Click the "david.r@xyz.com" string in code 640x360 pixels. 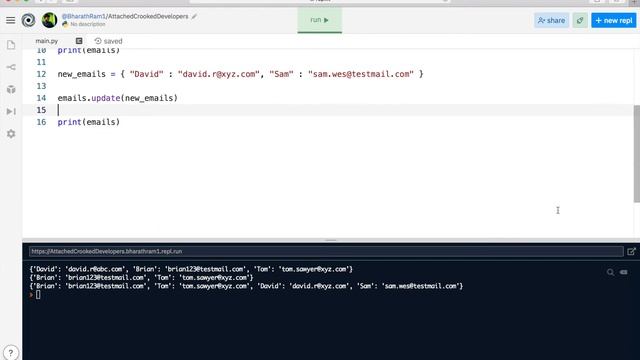(x=218, y=74)
